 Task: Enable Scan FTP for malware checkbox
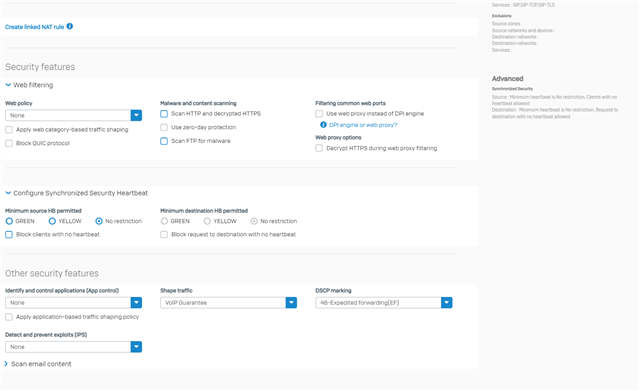(164, 141)
